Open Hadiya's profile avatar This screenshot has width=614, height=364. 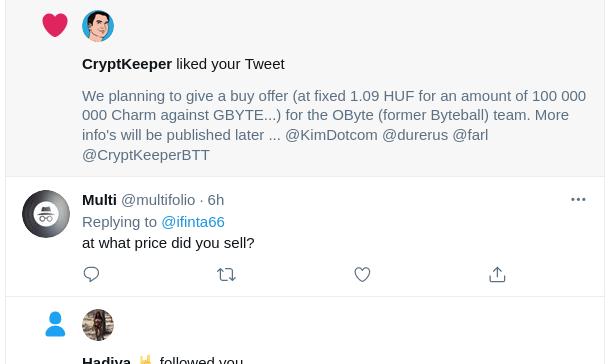98,325
